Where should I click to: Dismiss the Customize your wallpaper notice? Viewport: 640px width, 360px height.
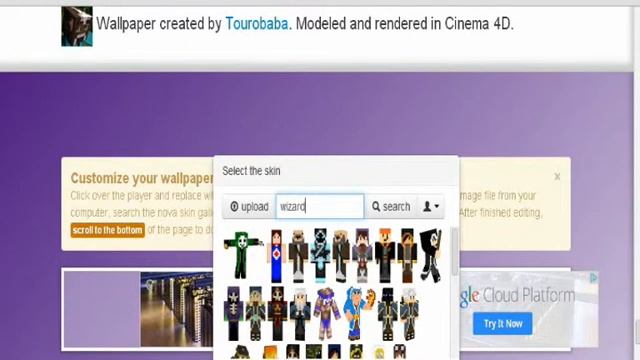click(557, 177)
